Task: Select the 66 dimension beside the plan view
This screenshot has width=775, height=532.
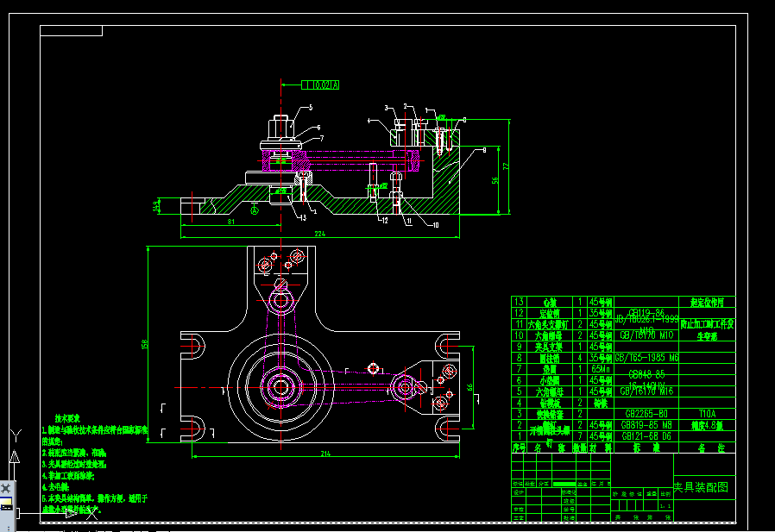Action: [469, 387]
